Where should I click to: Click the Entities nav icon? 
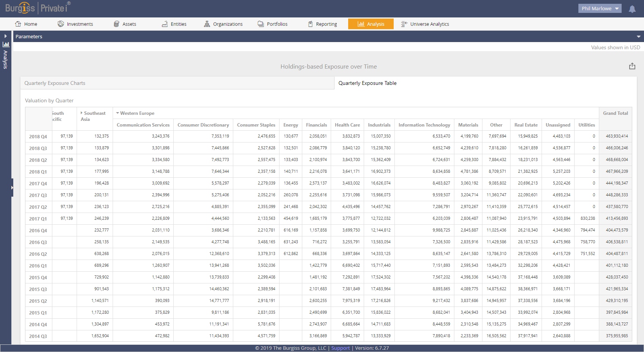pyautogui.click(x=165, y=24)
